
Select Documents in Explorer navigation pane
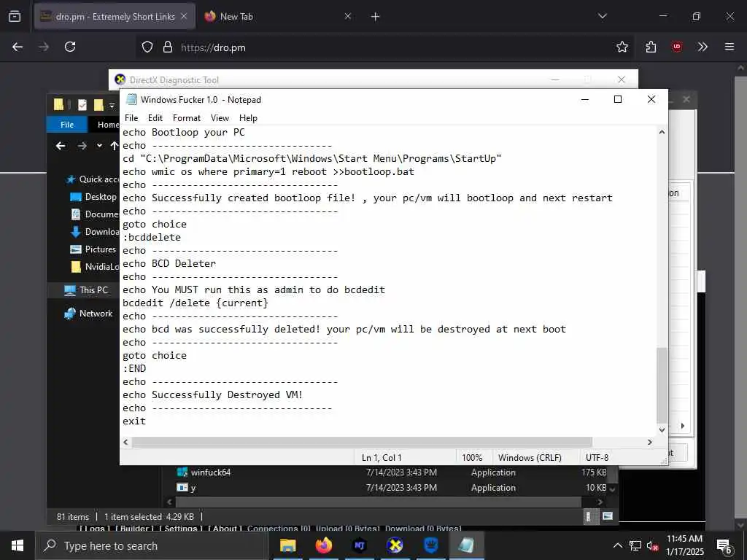(x=94, y=214)
